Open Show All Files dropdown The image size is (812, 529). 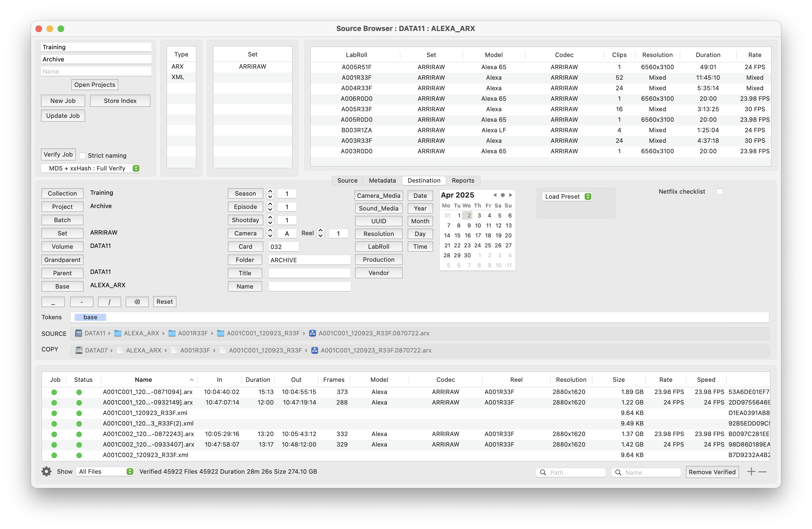point(105,471)
